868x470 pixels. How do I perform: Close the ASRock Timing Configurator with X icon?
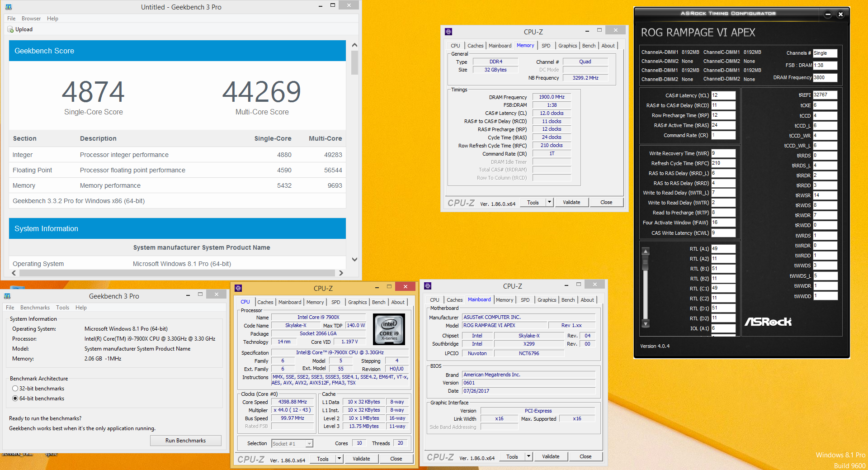click(840, 14)
